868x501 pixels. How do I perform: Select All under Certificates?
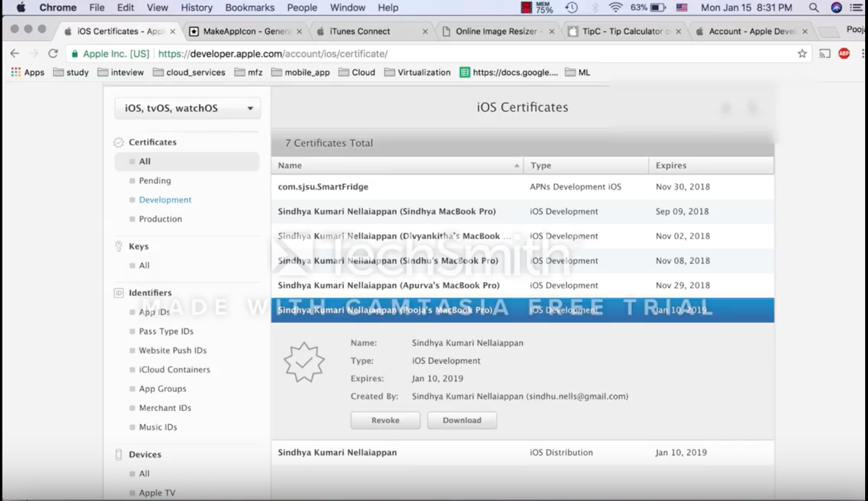point(187,161)
